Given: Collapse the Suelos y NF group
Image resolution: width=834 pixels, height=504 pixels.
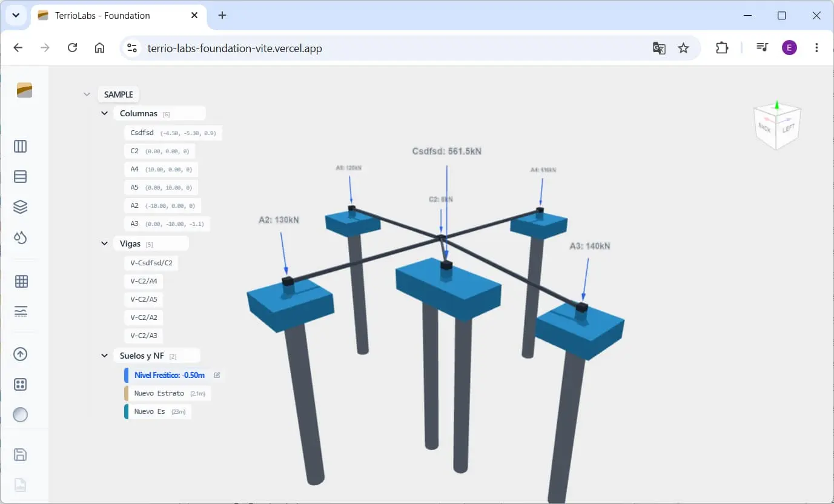Looking at the screenshot, I should pyautogui.click(x=105, y=356).
